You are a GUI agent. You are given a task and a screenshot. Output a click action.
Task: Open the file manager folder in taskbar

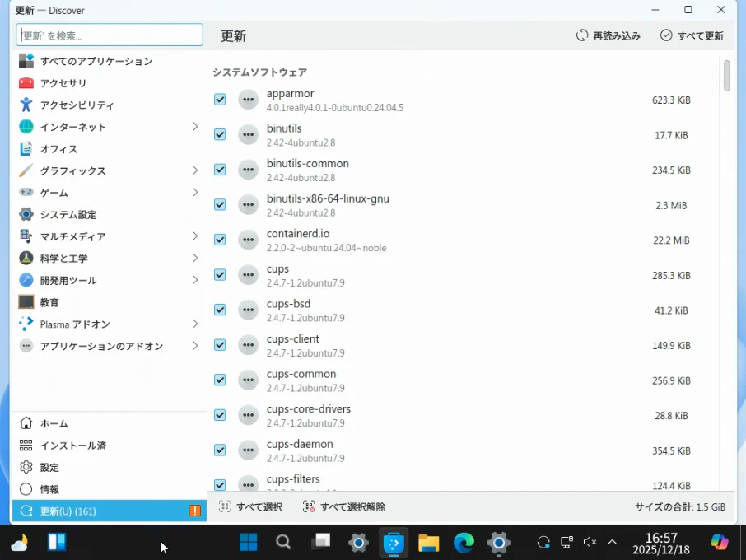click(x=428, y=543)
